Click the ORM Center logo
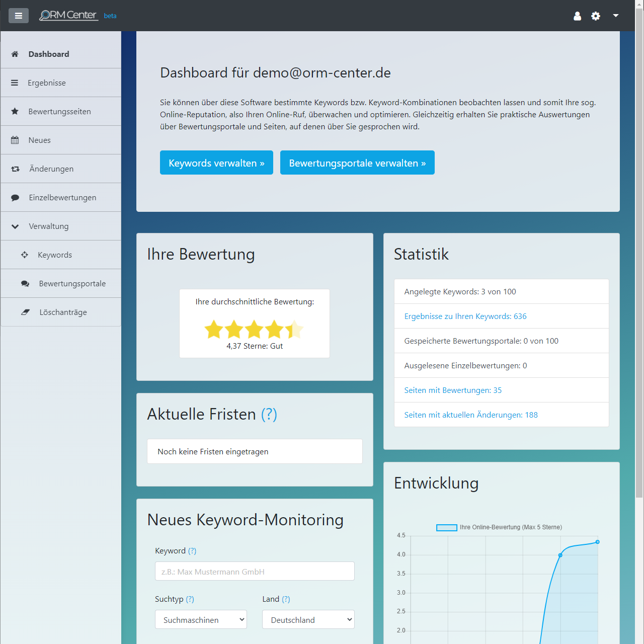644x644 pixels. coord(68,16)
